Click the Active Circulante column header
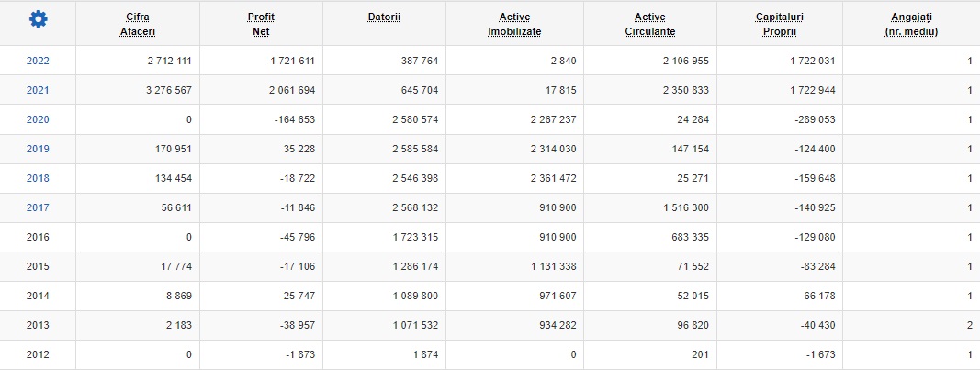 [648, 25]
